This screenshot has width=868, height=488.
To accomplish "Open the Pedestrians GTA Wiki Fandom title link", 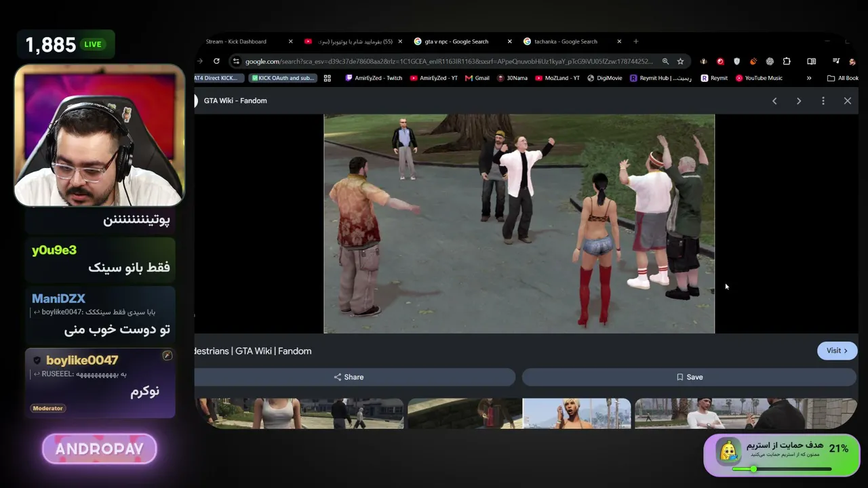I will click(253, 351).
